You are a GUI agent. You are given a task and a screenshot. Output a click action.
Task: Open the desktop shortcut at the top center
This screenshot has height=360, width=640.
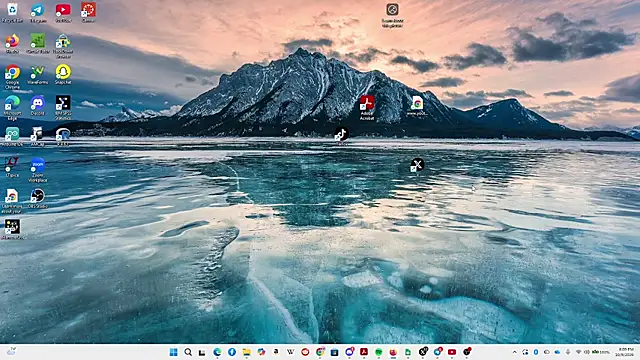(x=392, y=16)
